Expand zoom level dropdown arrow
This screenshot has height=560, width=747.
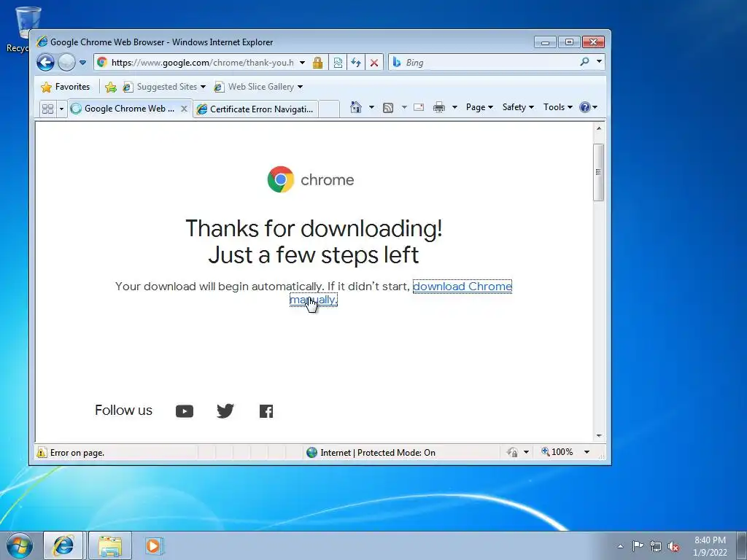pos(587,452)
